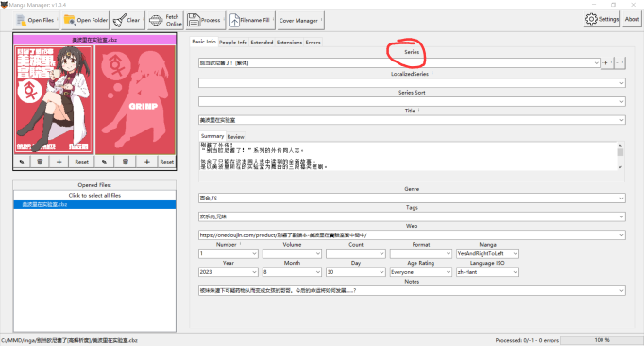The width and height of the screenshot is (644, 346).
Task: Click the Open Folder icon
Action: pos(70,20)
